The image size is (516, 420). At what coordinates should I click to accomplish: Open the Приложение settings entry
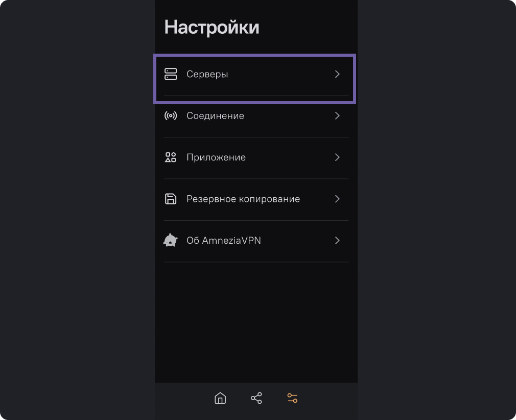(256, 158)
